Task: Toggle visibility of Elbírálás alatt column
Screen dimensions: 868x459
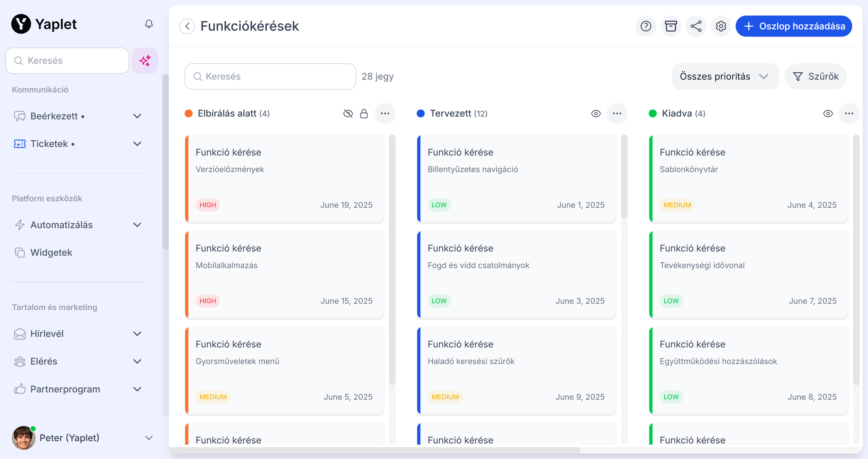Action: [348, 113]
